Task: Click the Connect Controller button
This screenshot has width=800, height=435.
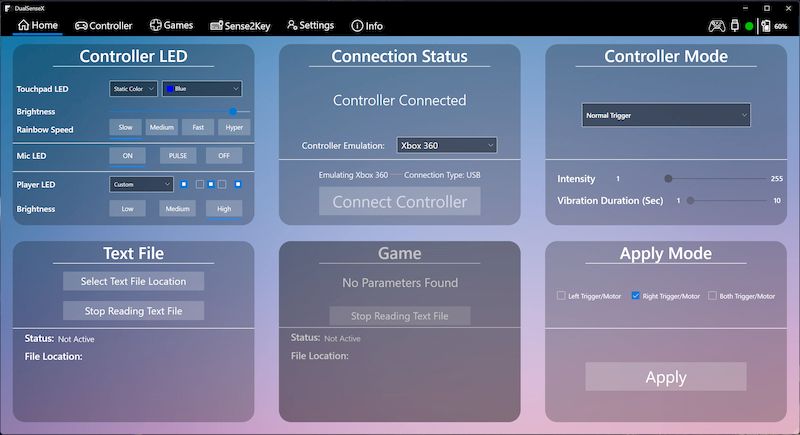Action: tap(399, 201)
